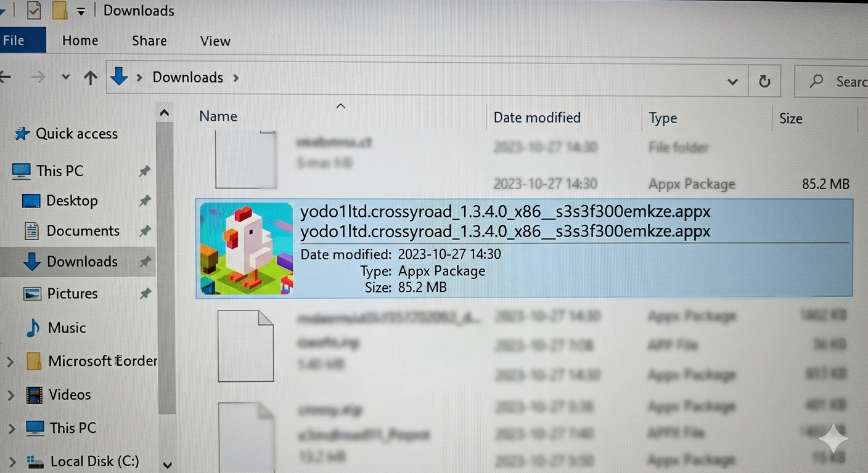Click the Up one level arrow

(x=91, y=78)
